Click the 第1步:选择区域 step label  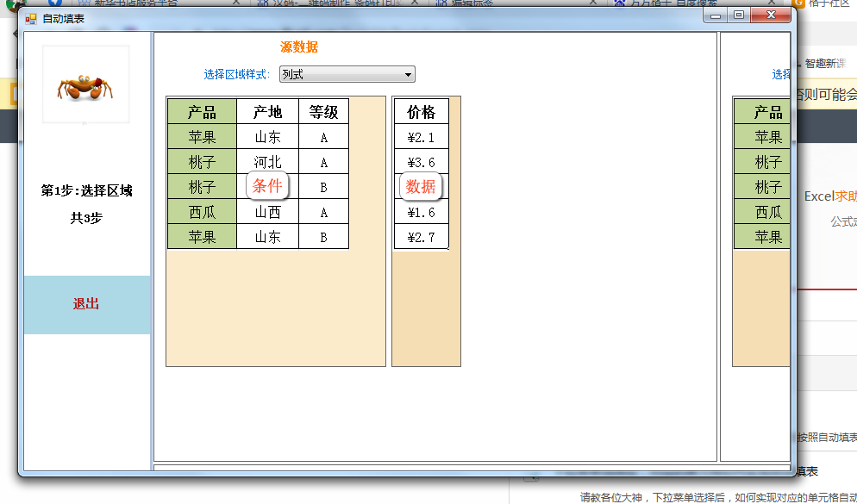(86, 191)
